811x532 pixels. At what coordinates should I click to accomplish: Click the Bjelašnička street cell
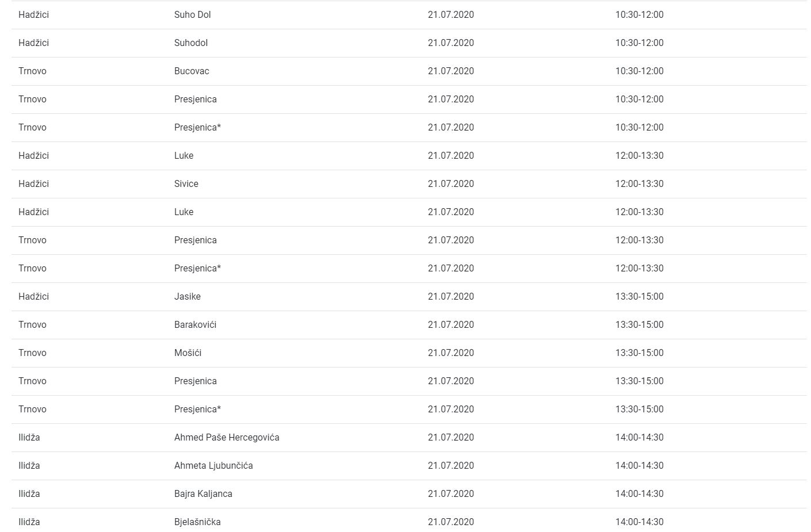point(197,522)
